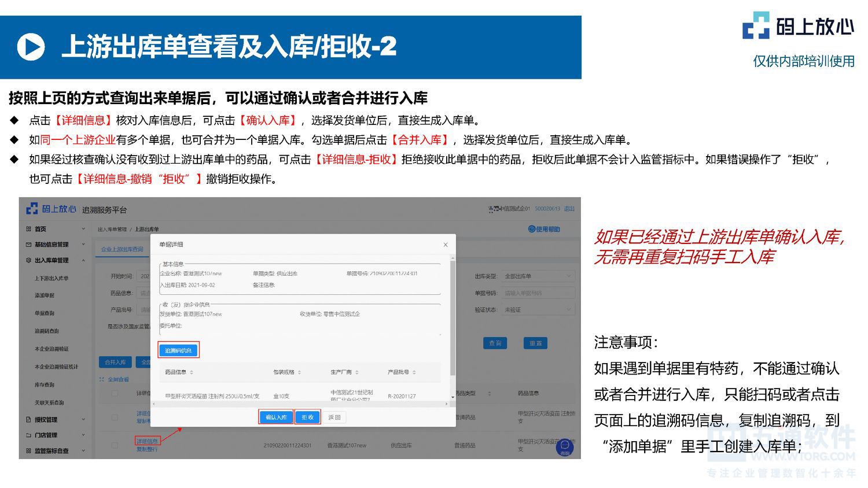This screenshot has width=868, height=488.
Task: Click the 确认入库 button in the dialog
Action: pos(275,417)
